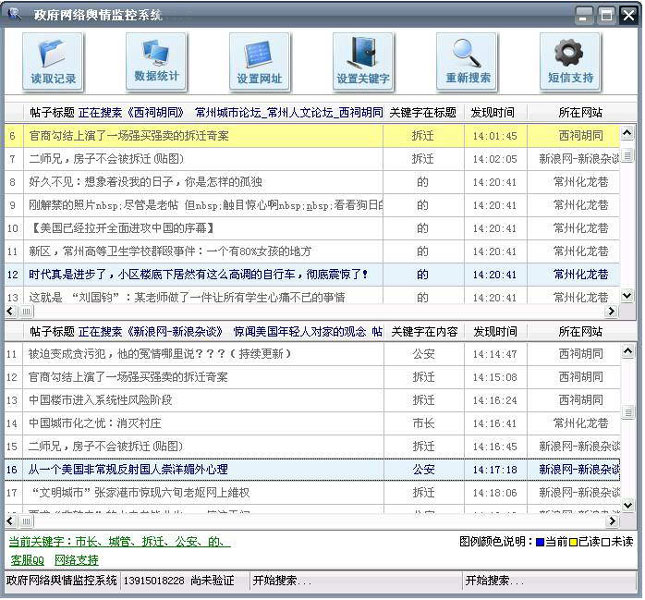Screen dimensions: 645x600
Task: Click right arrow of upper horizontal scrollbar
Action: click(612, 311)
